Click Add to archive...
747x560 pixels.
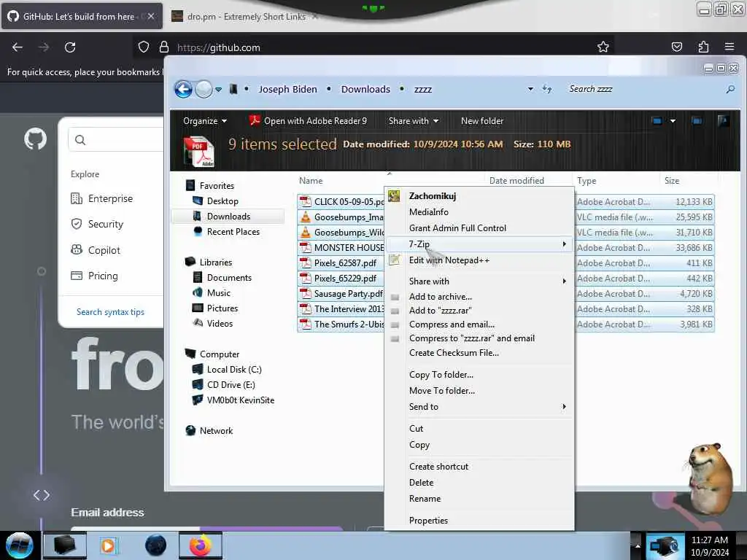[x=479, y=296]
